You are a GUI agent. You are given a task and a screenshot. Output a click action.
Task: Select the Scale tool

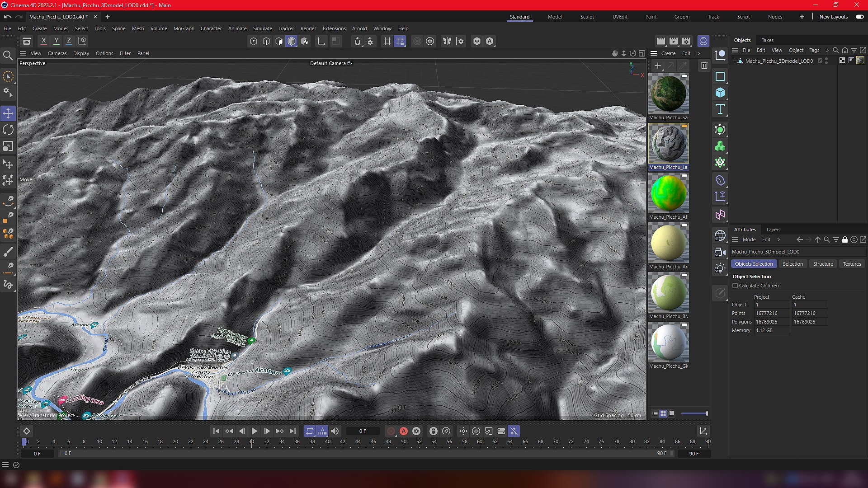tap(8, 146)
